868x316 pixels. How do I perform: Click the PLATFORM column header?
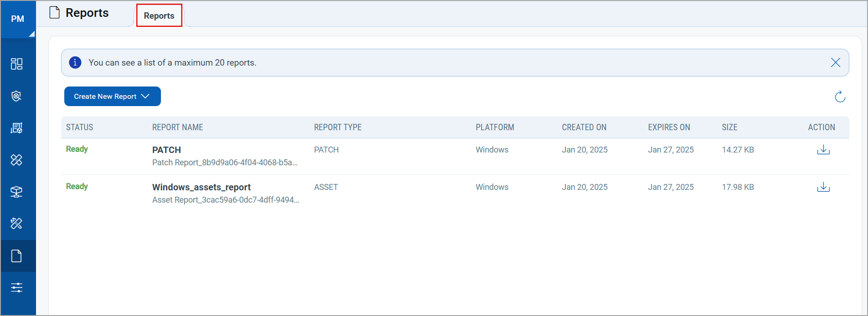click(x=495, y=127)
